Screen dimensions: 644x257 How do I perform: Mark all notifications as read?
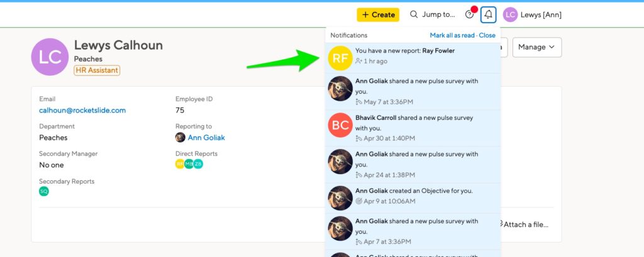[452, 35]
